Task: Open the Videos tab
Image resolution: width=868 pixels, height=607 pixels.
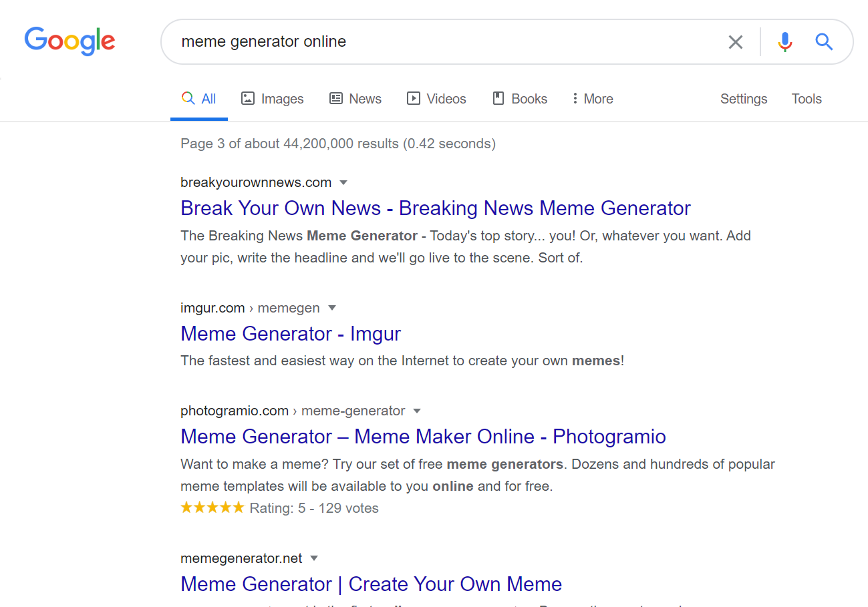Action: 437,99
